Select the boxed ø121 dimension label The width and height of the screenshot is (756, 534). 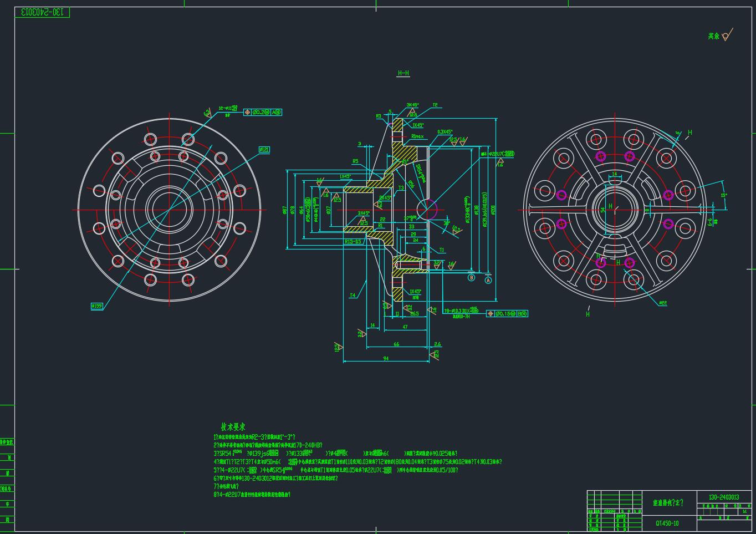(x=264, y=150)
